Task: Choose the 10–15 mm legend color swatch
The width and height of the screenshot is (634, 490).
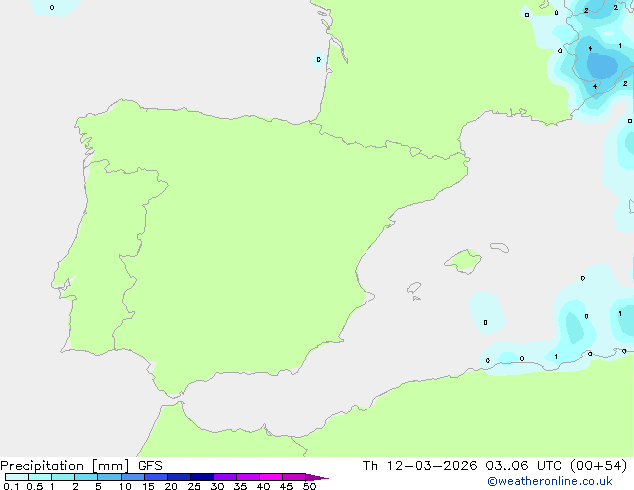Action: point(133,477)
